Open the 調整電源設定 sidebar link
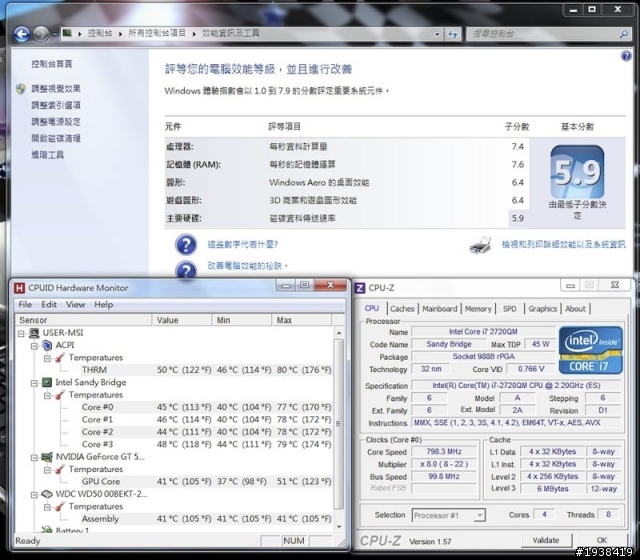Screen dimensions: 640x560 tap(56, 122)
